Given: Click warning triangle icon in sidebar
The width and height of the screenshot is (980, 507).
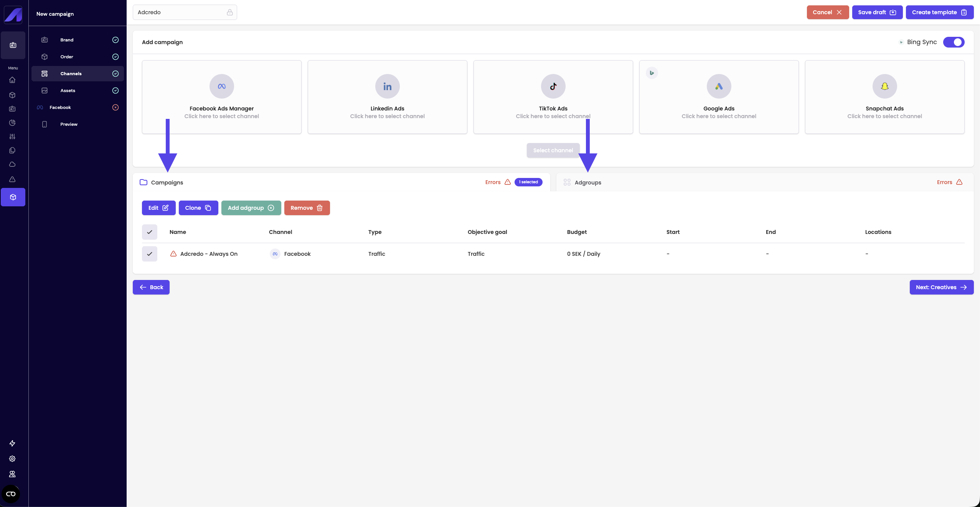Looking at the screenshot, I should pyautogui.click(x=12, y=179).
